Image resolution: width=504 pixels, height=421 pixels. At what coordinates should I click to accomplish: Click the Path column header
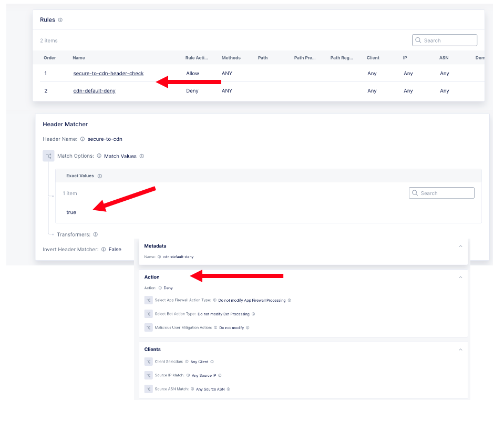pyautogui.click(x=263, y=58)
